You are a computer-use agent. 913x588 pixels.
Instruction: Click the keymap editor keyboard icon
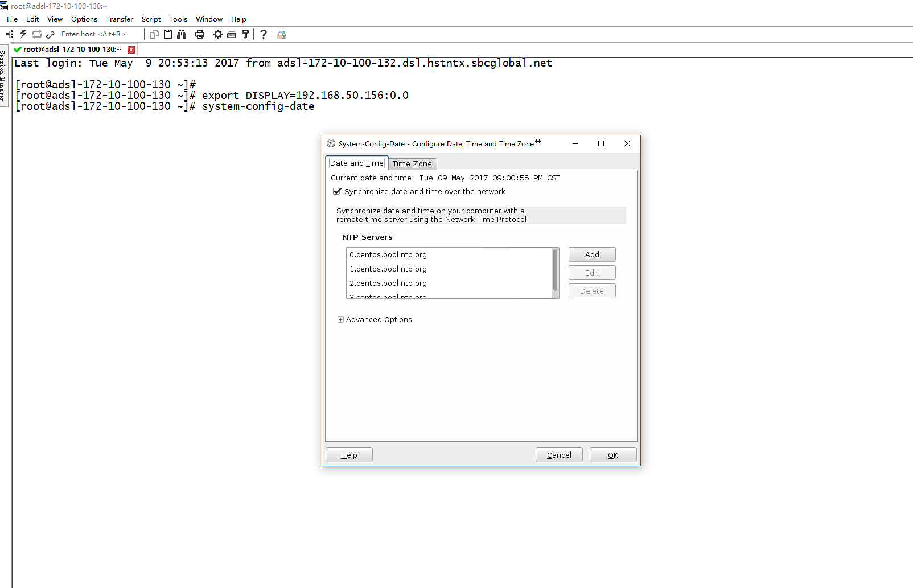232,34
